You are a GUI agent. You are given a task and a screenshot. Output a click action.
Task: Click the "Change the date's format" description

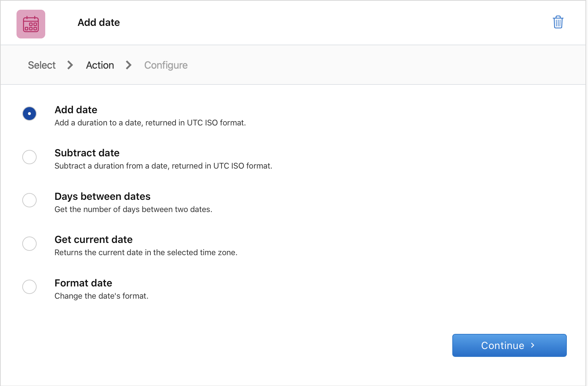click(101, 296)
